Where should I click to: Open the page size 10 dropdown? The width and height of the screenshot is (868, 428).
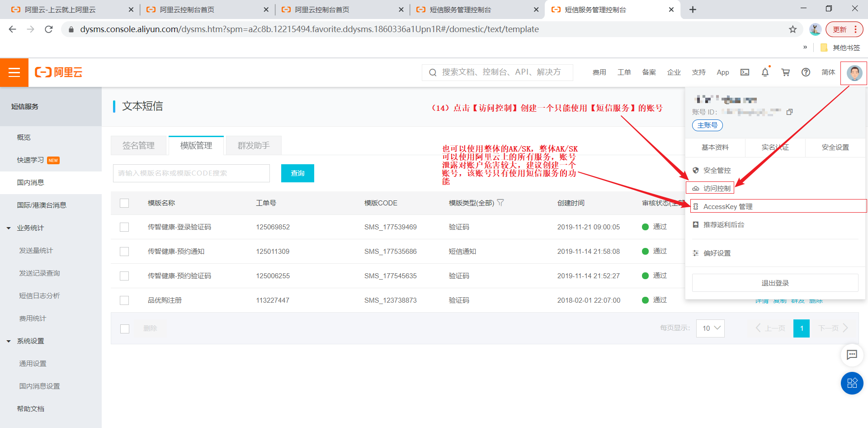point(711,328)
